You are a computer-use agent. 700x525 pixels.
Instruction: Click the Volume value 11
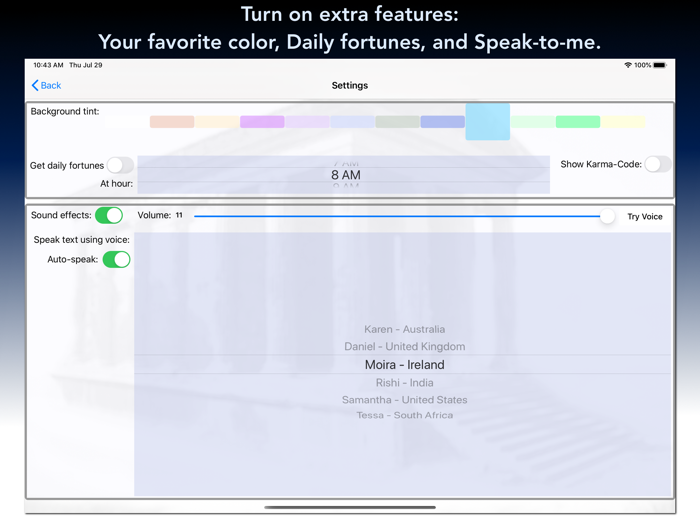pos(179,215)
